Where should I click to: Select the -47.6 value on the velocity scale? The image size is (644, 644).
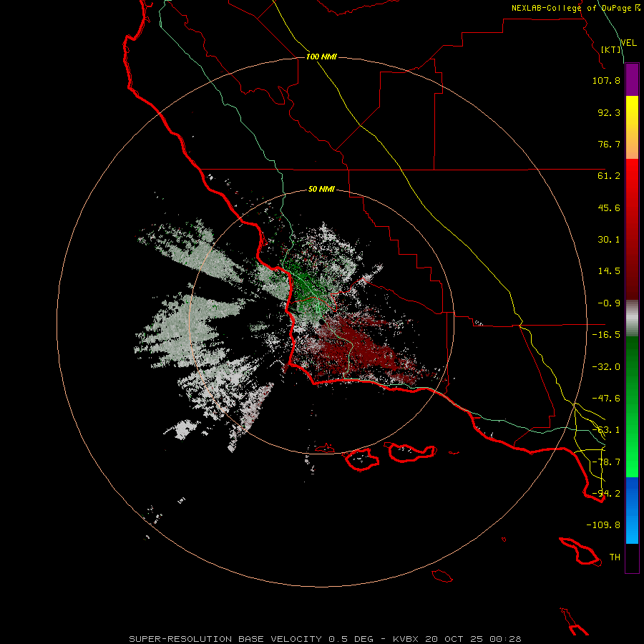point(606,399)
